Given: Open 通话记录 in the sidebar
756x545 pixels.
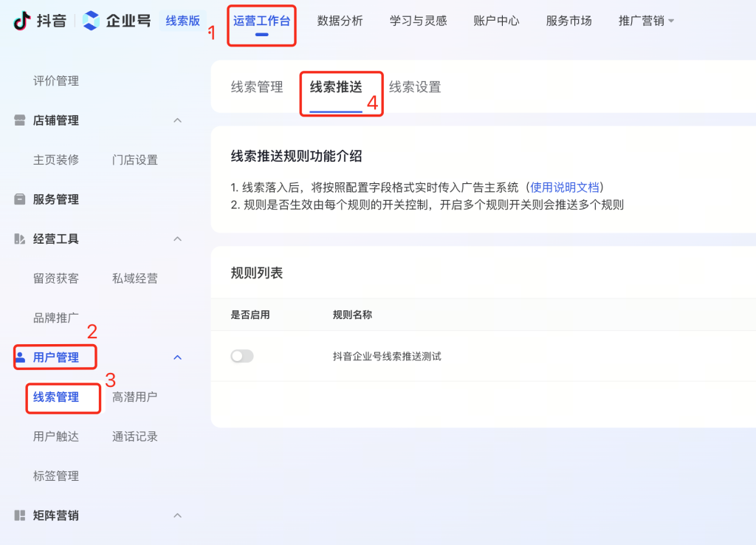Looking at the screenshot, I should (x=134, y=436).
